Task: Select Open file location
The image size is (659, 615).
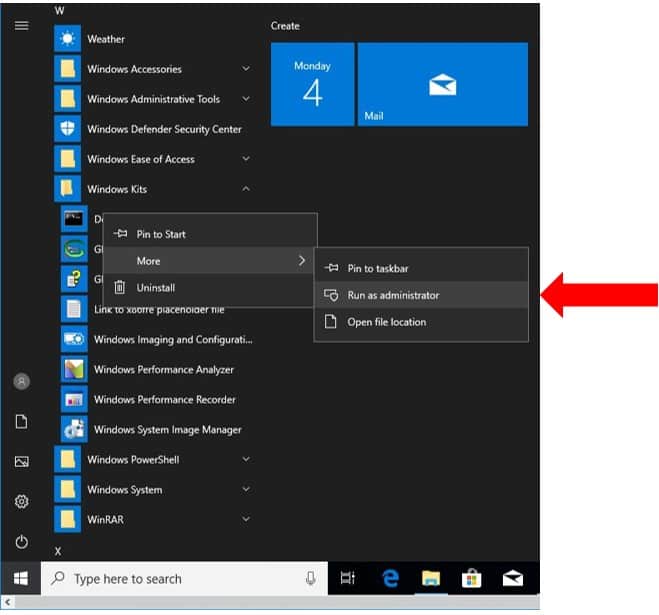Action: click(x=421, y=322)
